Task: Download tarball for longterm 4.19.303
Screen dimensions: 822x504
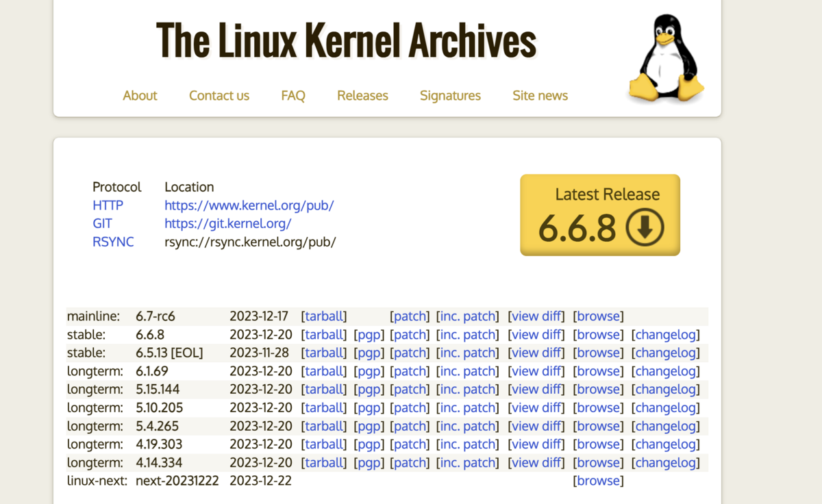Action: pos(324,444)
